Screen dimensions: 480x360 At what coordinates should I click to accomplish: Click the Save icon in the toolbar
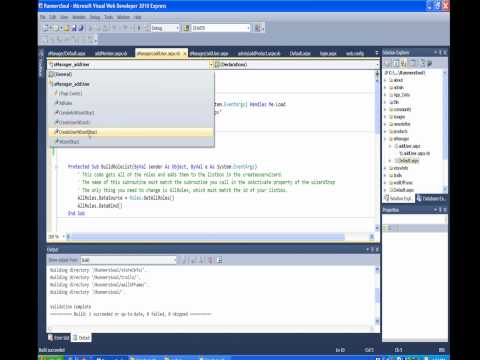[74, 28]
